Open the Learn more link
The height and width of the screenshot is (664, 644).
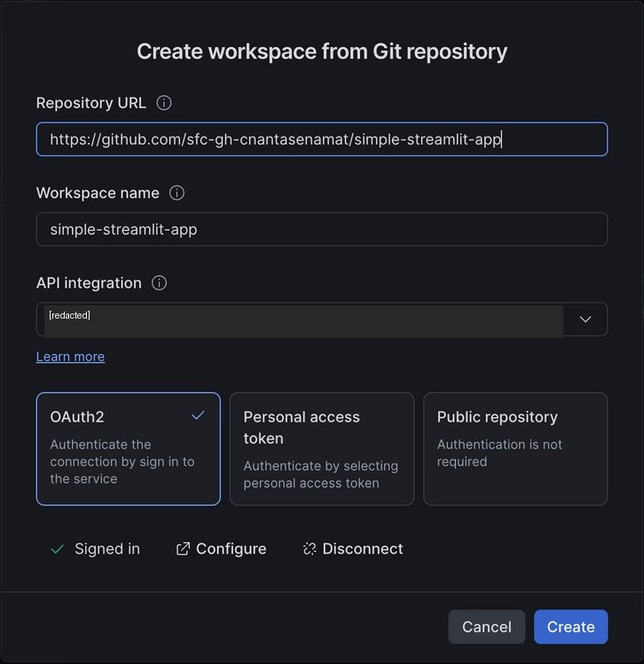pos(70,357)
